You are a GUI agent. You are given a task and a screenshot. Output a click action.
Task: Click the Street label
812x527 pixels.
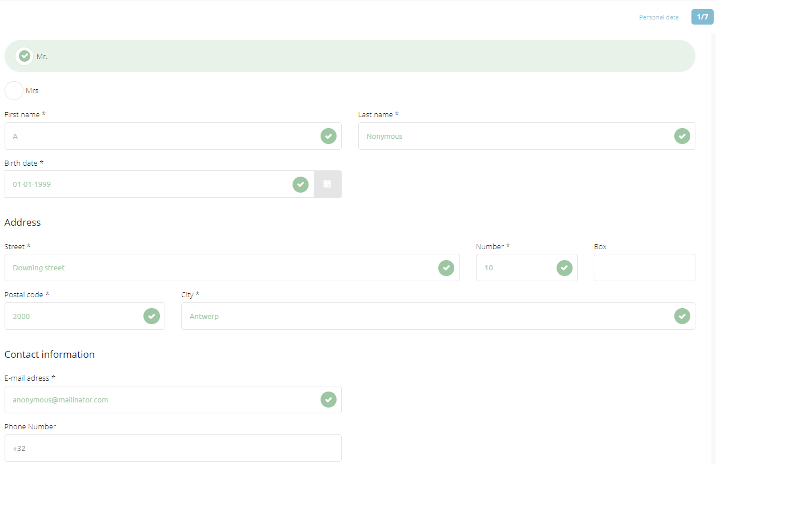pos(18,246)
